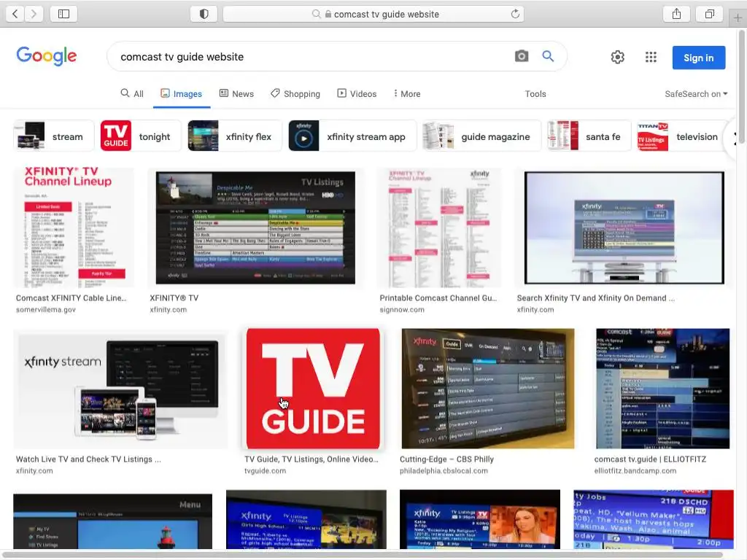Show the Safari sidebar
The width and height of the screenshot is (747, 560).
tap(63, 14)
